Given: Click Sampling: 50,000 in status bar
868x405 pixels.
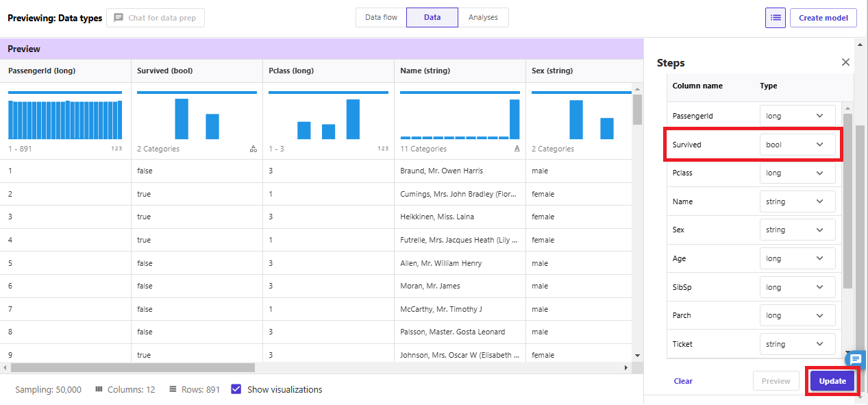Looking at the screenshot, I should click(x=48, y=389).
